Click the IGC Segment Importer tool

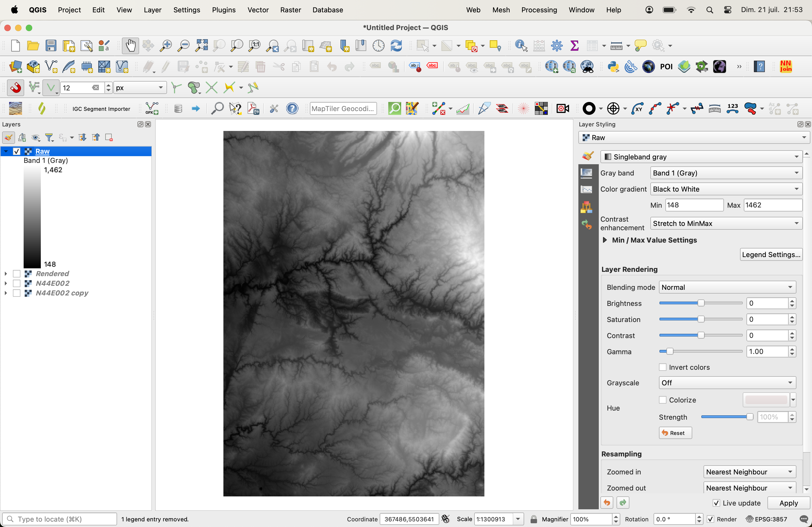[x=101, y=108]
